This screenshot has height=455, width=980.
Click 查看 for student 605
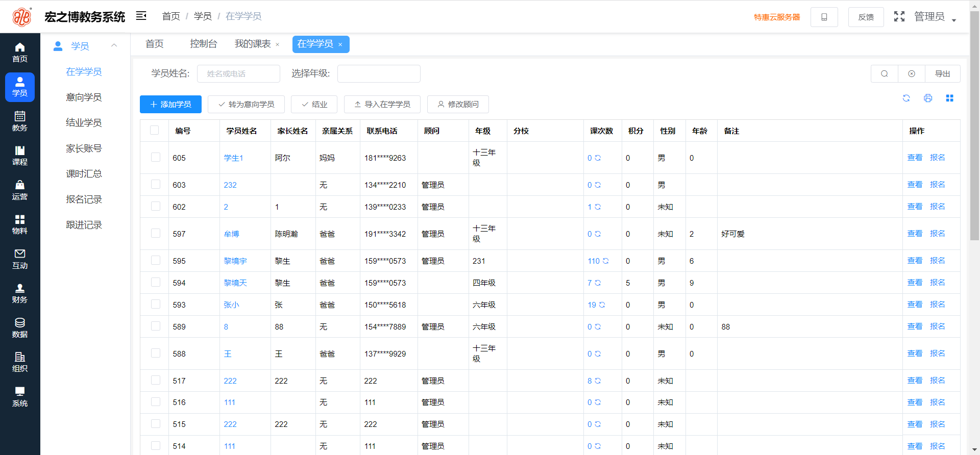[915, 157]
